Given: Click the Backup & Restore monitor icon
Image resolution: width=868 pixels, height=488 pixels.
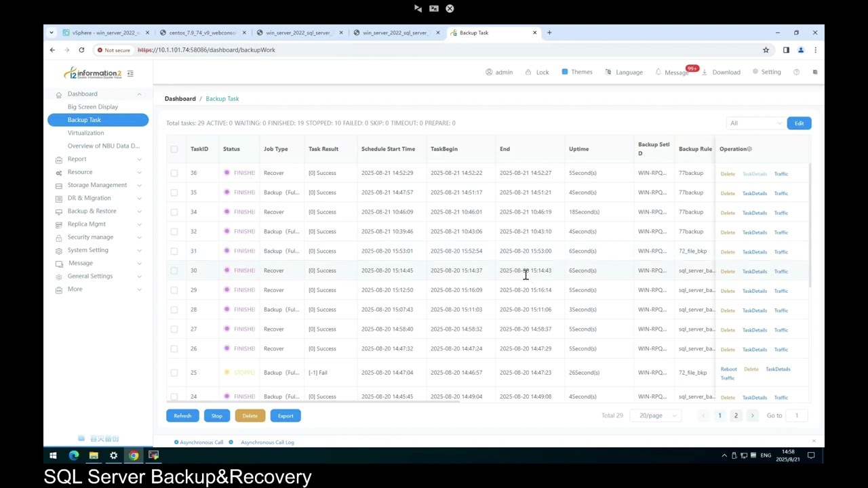Looking at the screenshot, I should tap(59, 211).
